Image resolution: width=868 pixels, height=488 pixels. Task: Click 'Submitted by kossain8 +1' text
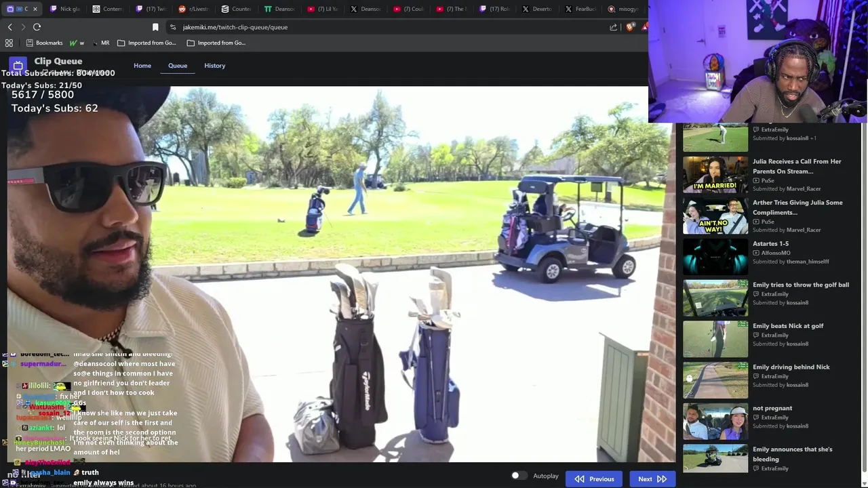point(785,138)
